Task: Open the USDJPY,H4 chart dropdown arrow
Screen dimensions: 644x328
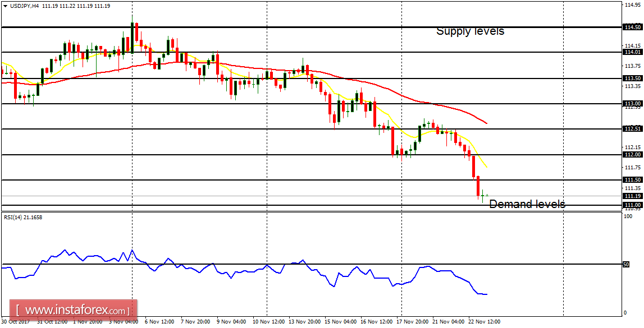Action: pos(5,6)
